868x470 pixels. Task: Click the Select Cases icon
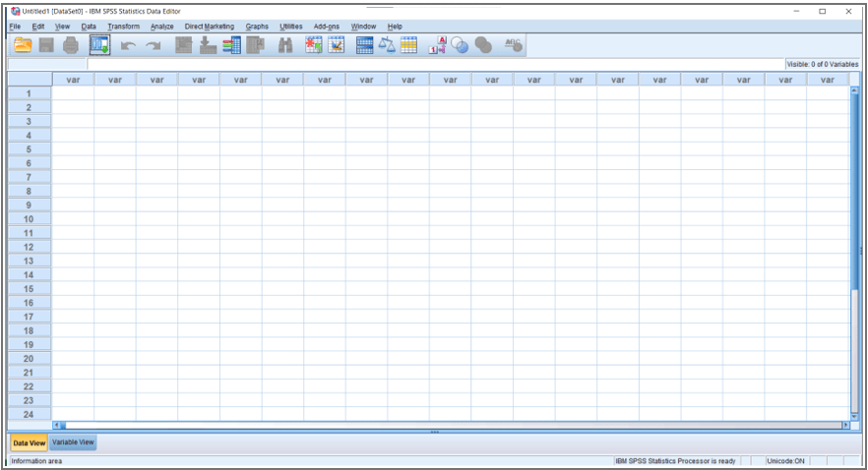pyautogui.click(x=409, y=45)
